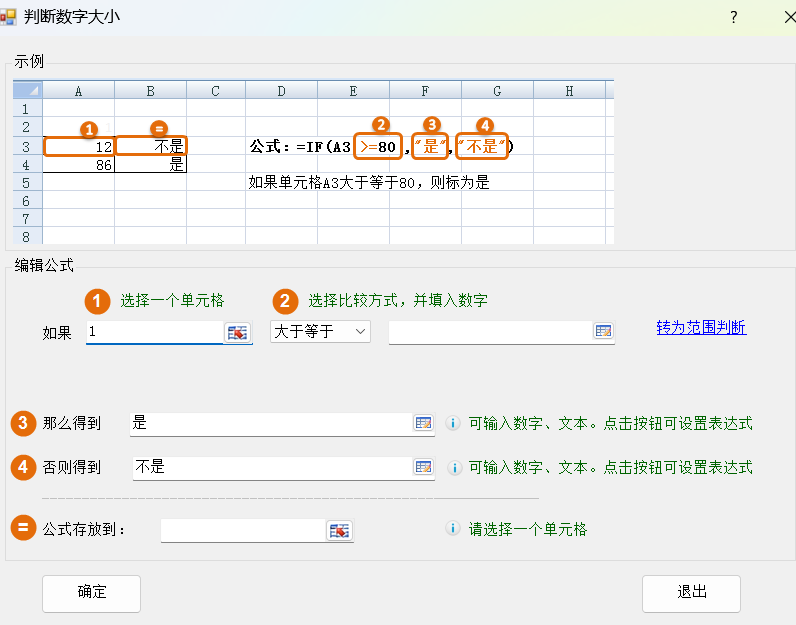Click the comparison number input field

coord(489,331)
